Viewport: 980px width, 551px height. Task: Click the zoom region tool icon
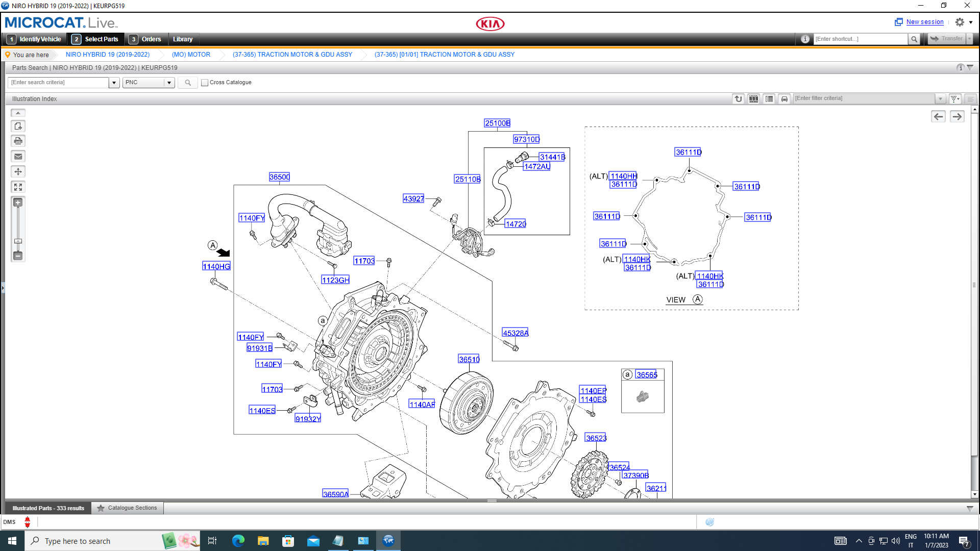[18, 126]
